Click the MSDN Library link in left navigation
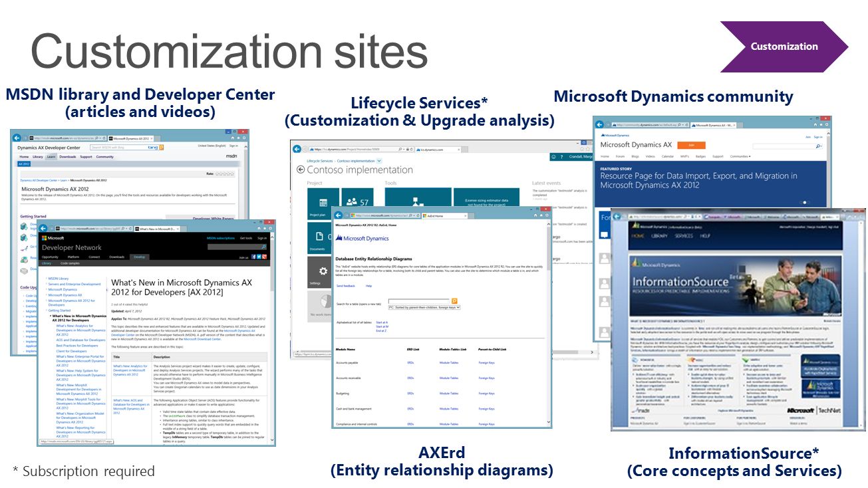This screenshot has height=488, width=868. pos(59,279)
